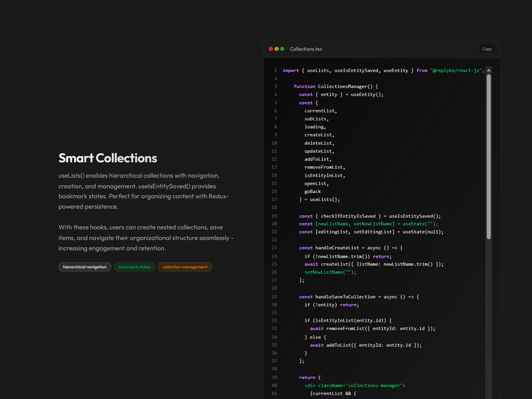The height and width of the screenshot is (399, 532).
Task: Click the Smart Collections heading
Action: coord(108,158)
